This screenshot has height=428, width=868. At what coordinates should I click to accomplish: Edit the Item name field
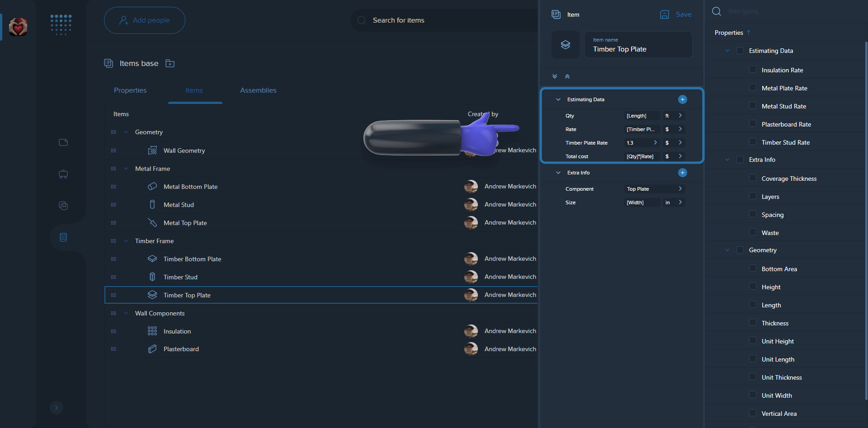[x=638, y=45]
